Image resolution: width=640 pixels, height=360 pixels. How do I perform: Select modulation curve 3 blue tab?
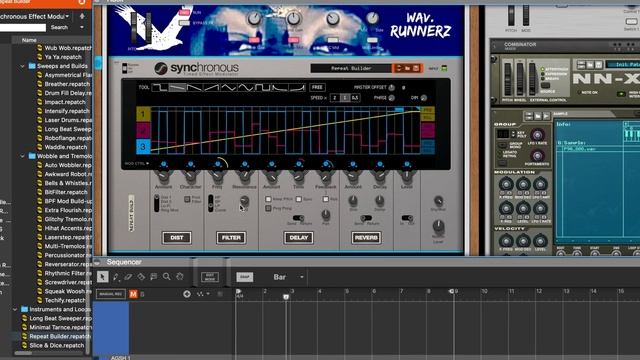tap(143, 147)
